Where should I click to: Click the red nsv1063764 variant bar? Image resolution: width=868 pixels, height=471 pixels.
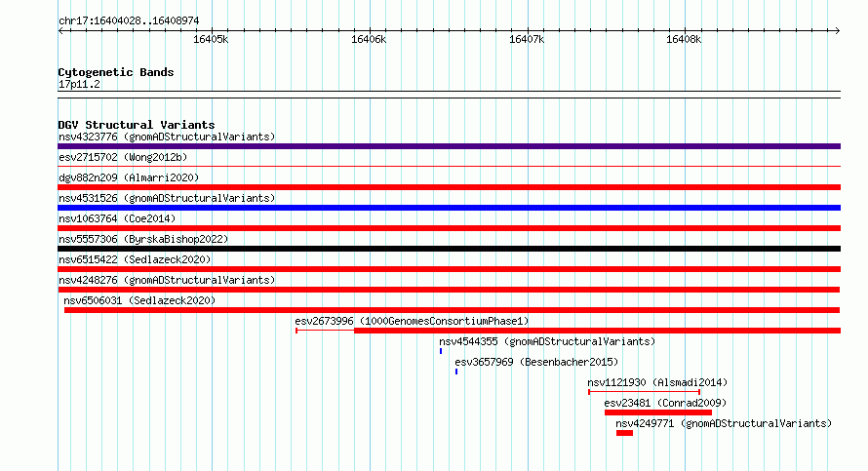click(x=449, y=228)
